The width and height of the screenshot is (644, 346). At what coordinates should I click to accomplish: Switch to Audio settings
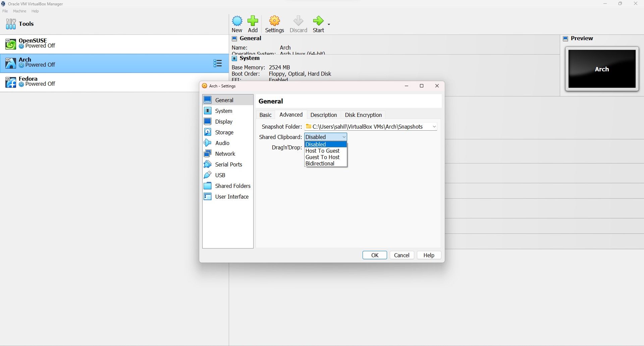click(x=222, y=143)
